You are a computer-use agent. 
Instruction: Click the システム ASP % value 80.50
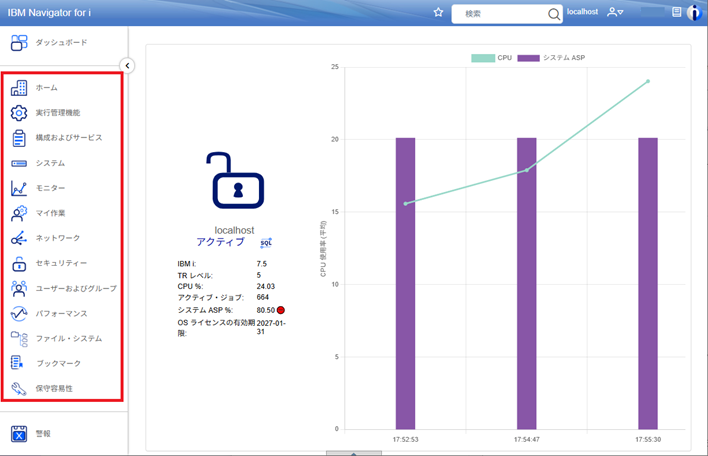[x=266, y=310]
